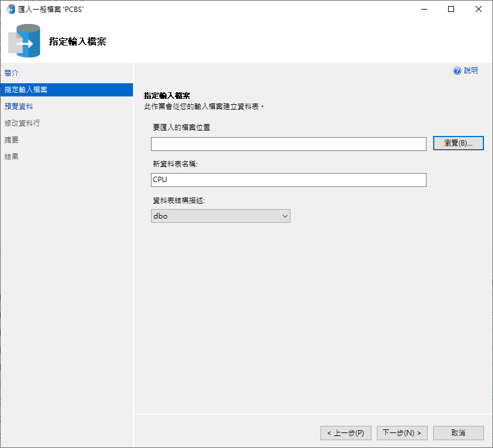The height and width of the screenshot is (448, 493).
Task: Click the 要匯入的檔案位置 text field
Action: (x=288, y=144)
